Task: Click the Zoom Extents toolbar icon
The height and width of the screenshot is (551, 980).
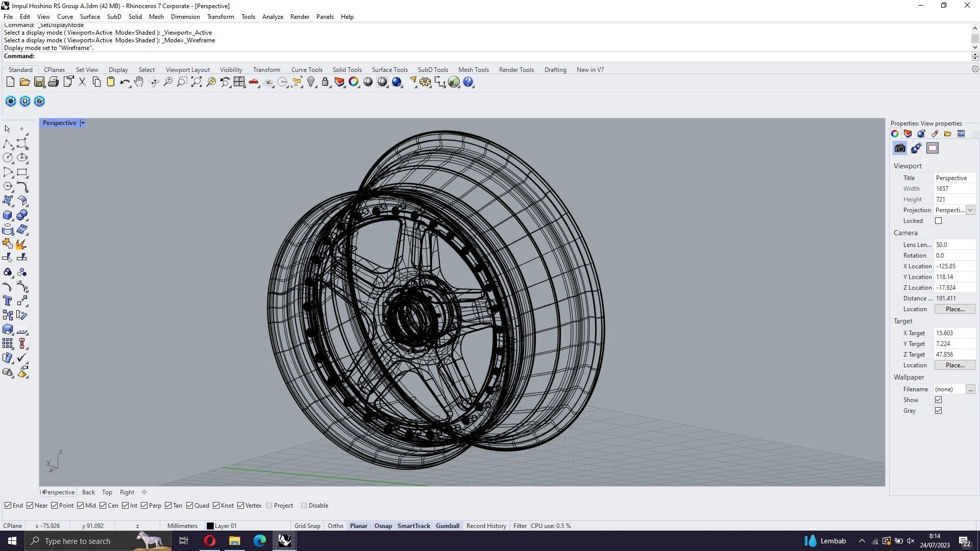Action: coord(197,82)
